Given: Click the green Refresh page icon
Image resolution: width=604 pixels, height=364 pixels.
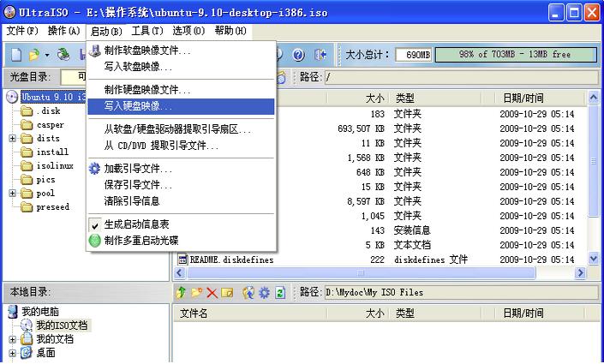Looking at the screenshot, I should (x=280, y=293).
